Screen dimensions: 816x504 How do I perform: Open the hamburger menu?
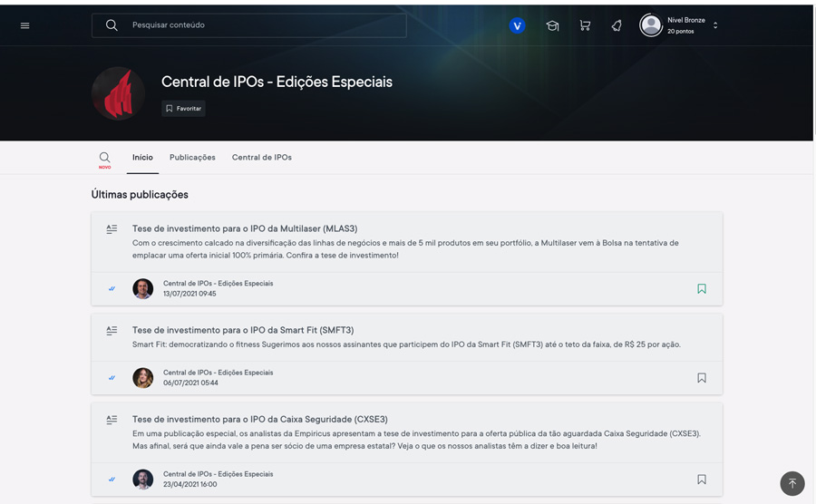tap(24, 25)
